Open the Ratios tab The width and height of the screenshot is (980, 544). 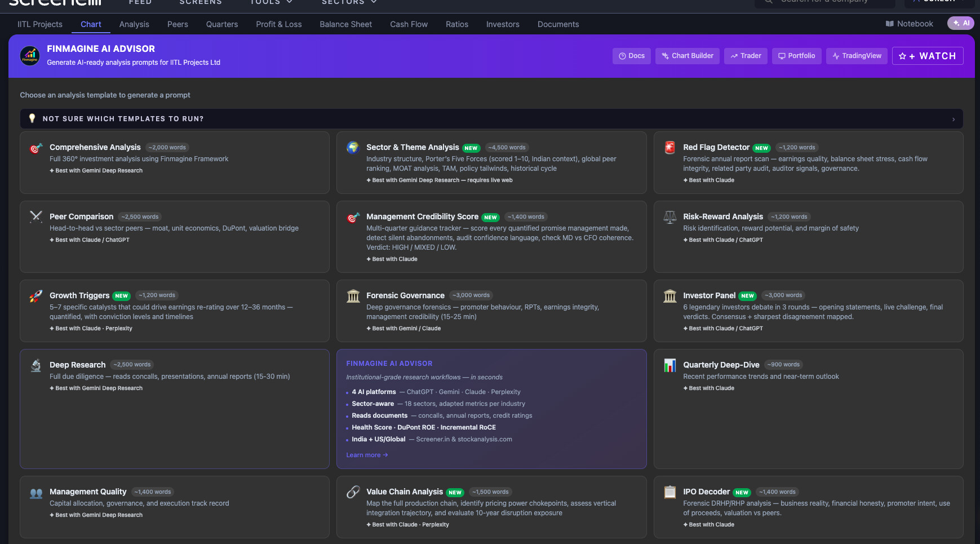pyautogui.click(x=457, y=24)
